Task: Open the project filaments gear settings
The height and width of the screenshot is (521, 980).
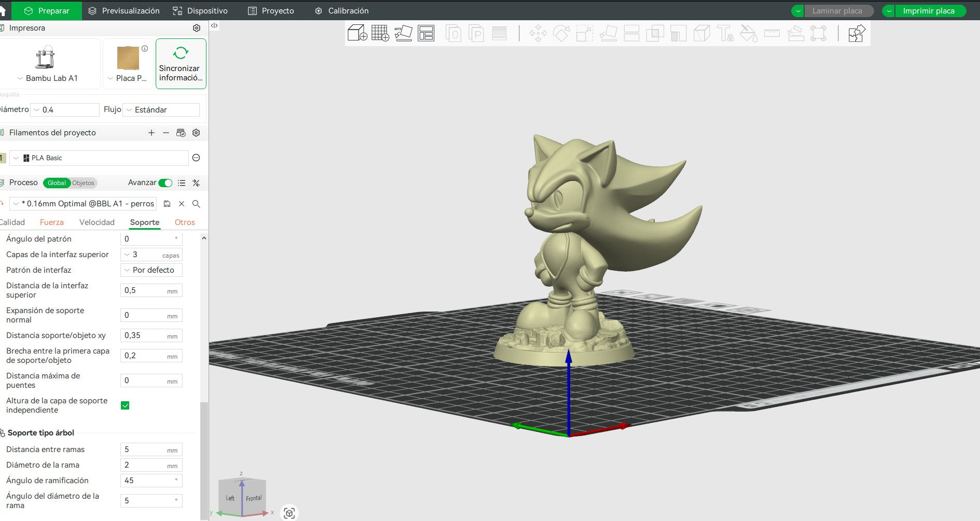Action: (196, 133)
